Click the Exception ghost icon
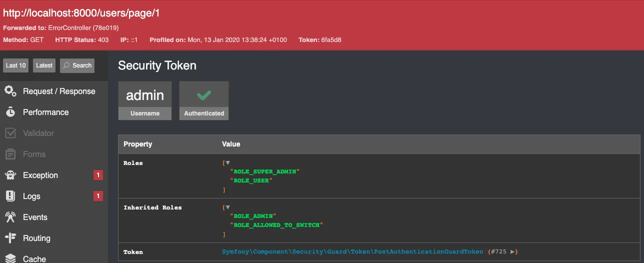The image size is (644, 263). click(10, 175)
